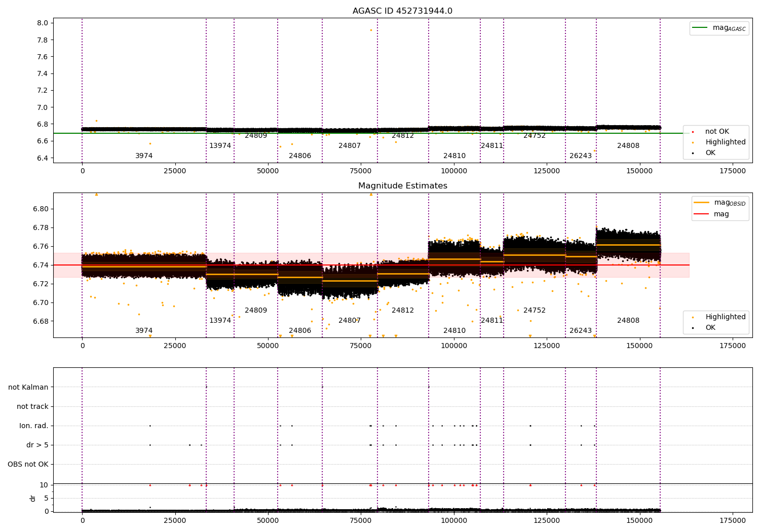Image resolution: width=760 pixels, height=532 pixels.
Task: Click obsid label 13974 in Magnitude Estimates plot
Action: (x=220, y=320)
